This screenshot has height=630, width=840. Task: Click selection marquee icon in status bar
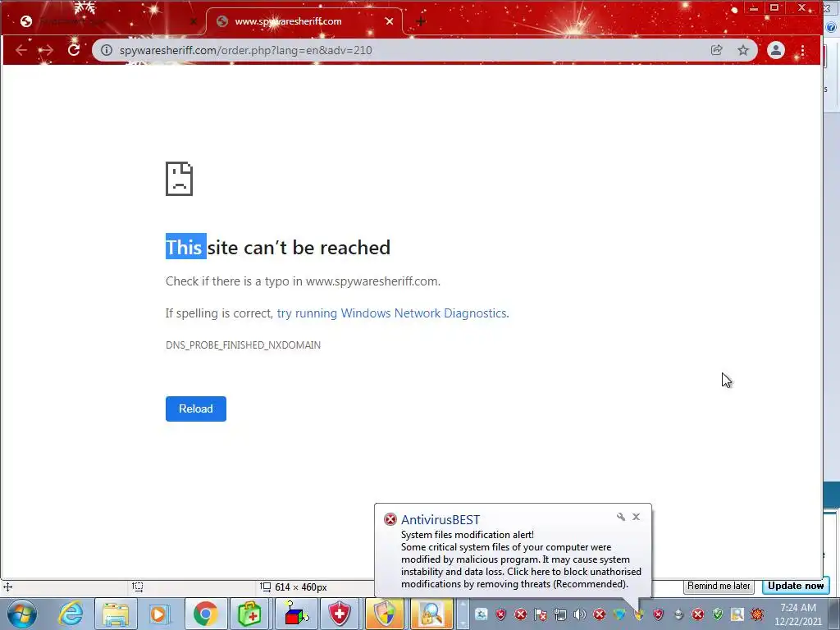(x=138, y=587)
